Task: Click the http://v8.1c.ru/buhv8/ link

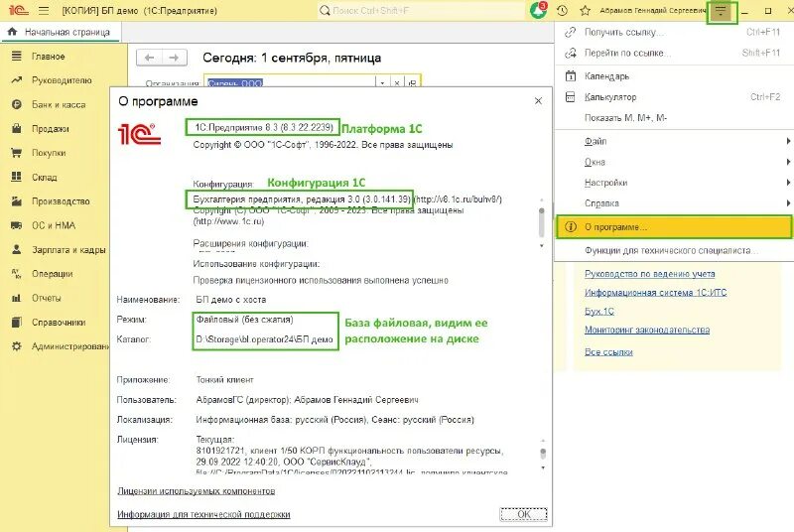Action: [458, 199]
